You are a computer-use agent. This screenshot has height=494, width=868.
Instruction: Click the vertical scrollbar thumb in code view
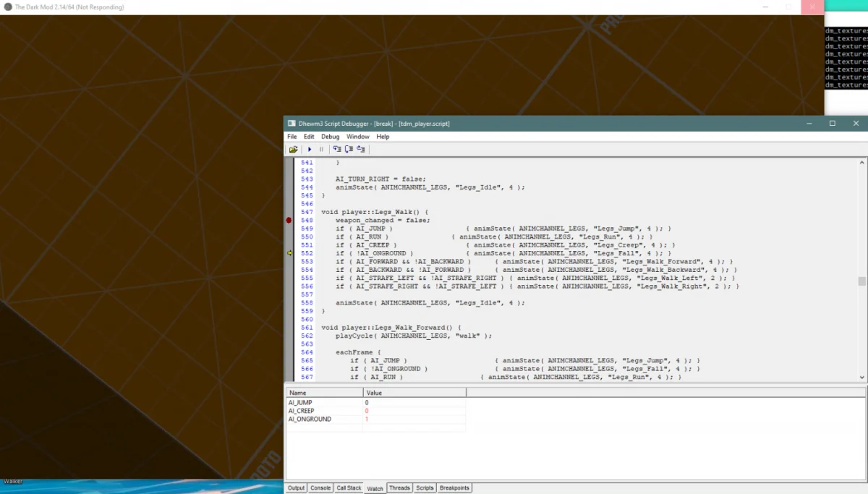[x=861, y=281]
